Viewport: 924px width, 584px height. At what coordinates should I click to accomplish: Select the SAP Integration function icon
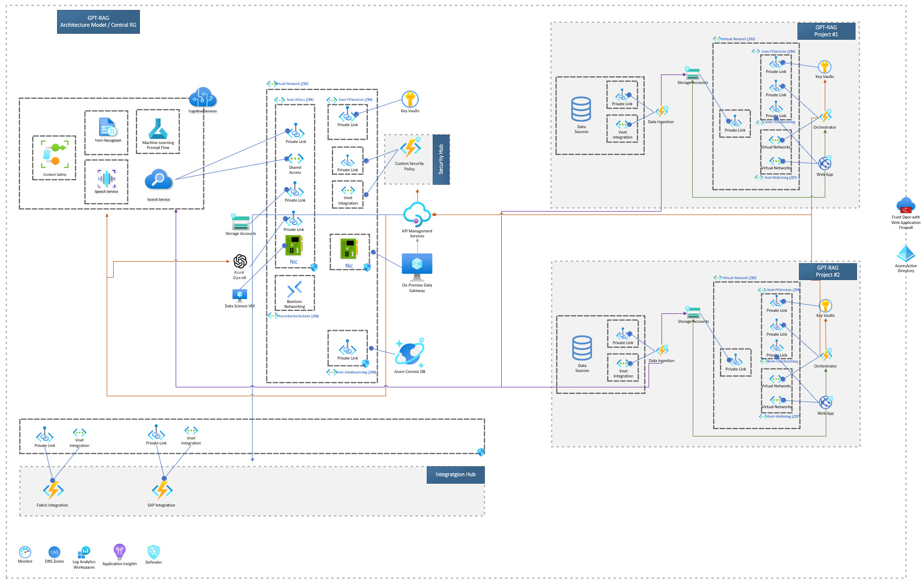tap(162, 490)
